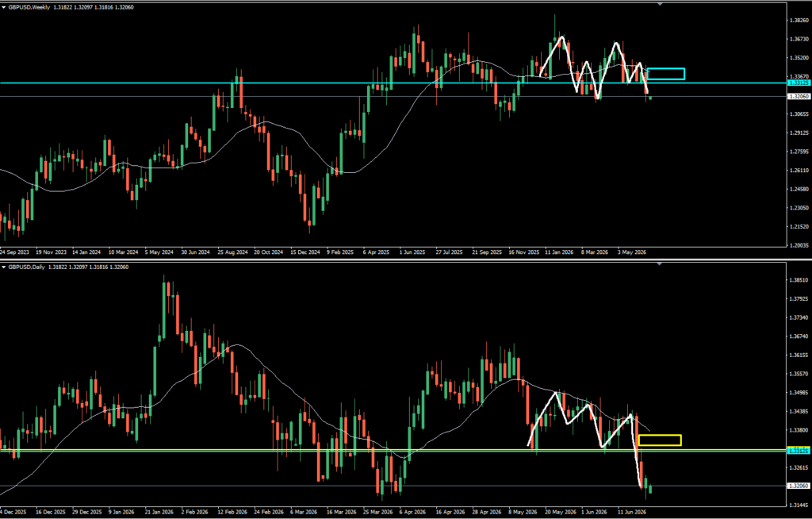Click price axis value 1.30655

point(799,114)
